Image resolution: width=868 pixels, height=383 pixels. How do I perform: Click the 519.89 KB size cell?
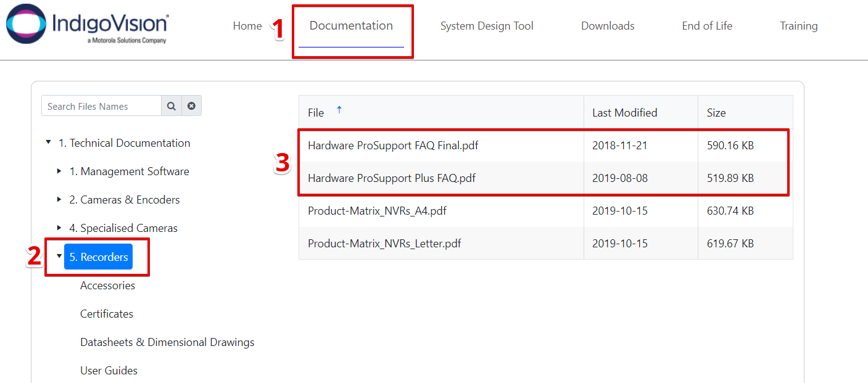(730, 178)
